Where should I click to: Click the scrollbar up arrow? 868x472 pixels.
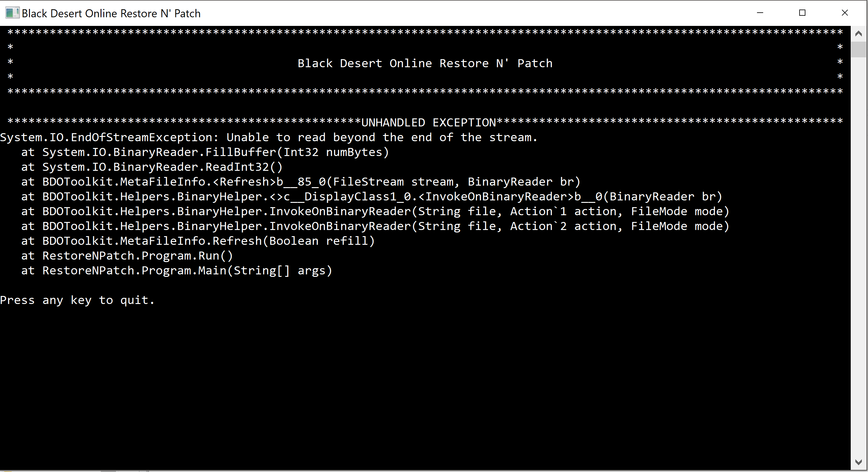858,34
